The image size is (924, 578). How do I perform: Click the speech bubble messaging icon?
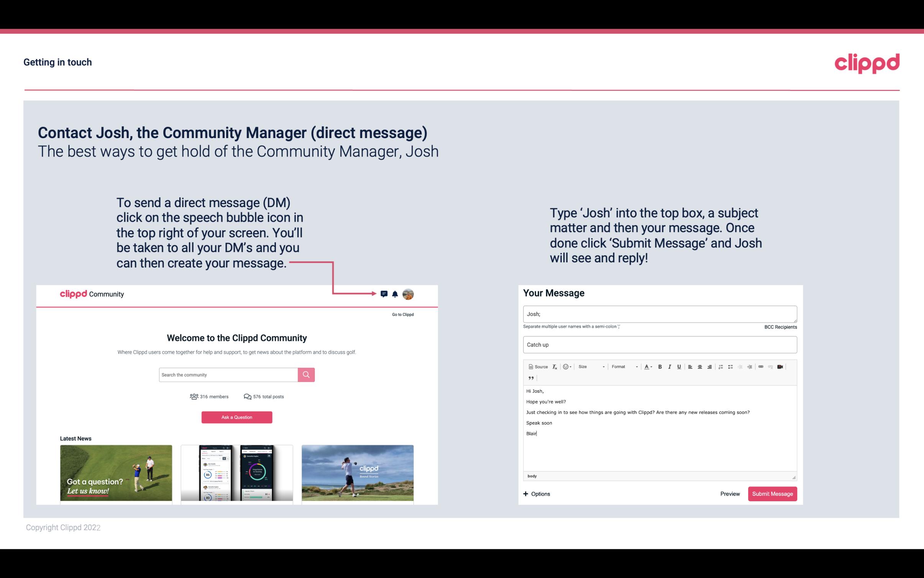(384, 293)
